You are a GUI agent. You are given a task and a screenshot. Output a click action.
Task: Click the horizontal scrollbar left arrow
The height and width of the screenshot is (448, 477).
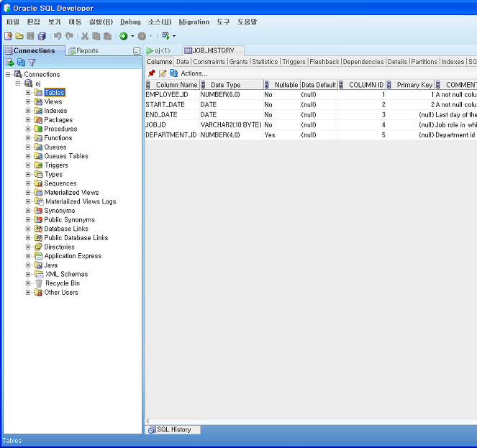(147, 421)
